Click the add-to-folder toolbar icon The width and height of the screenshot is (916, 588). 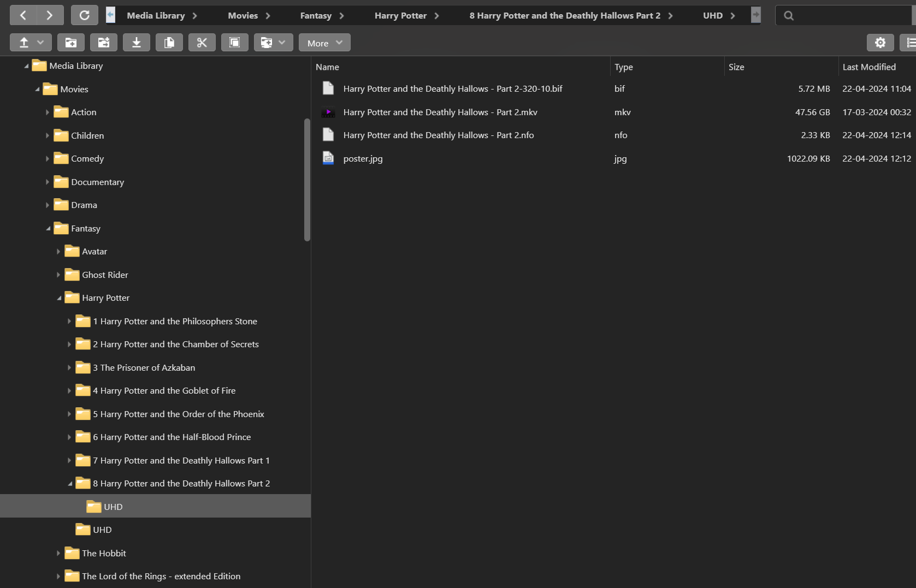(104, 43)
